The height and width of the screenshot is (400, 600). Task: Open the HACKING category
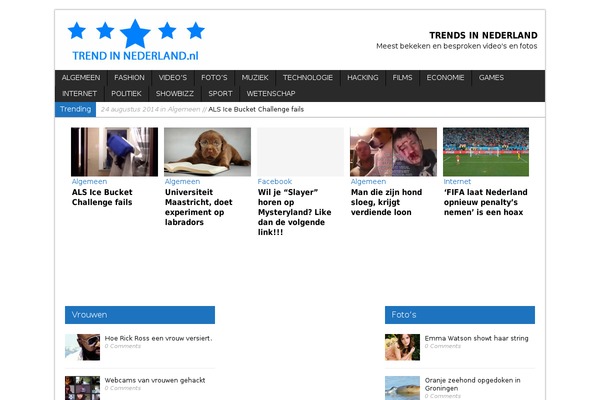tap(363, 78)
